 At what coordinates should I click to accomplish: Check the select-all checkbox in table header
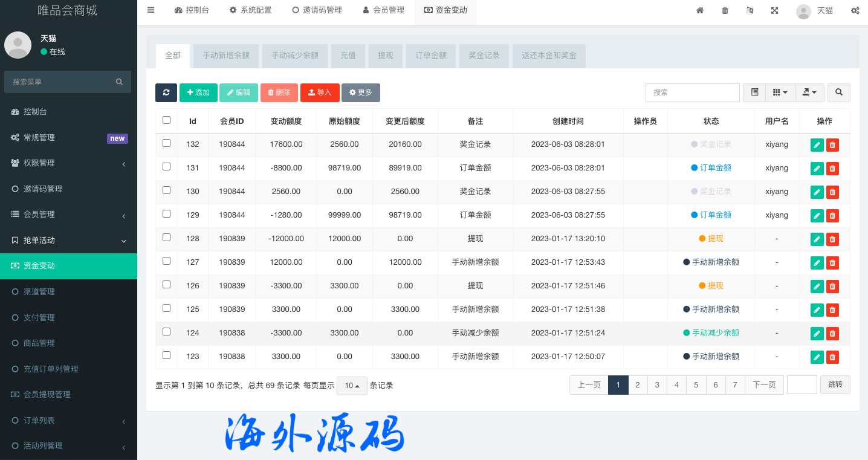[167, 120]
